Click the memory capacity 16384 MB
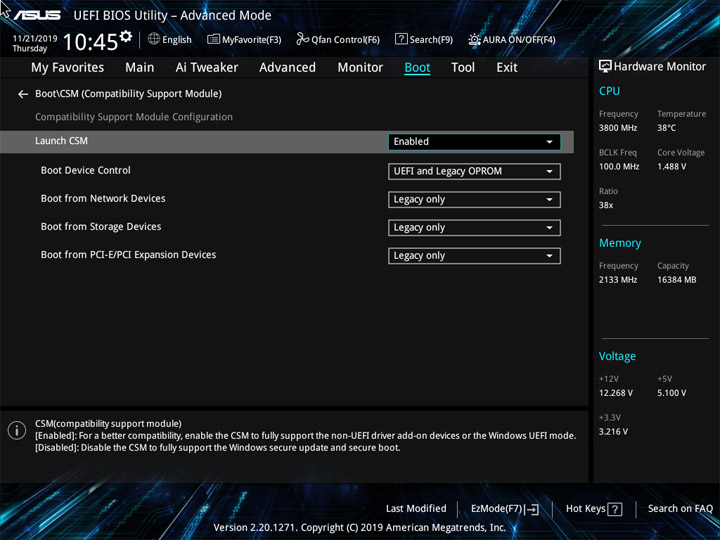This screenshot has width=720, height=540. point(676,280)
